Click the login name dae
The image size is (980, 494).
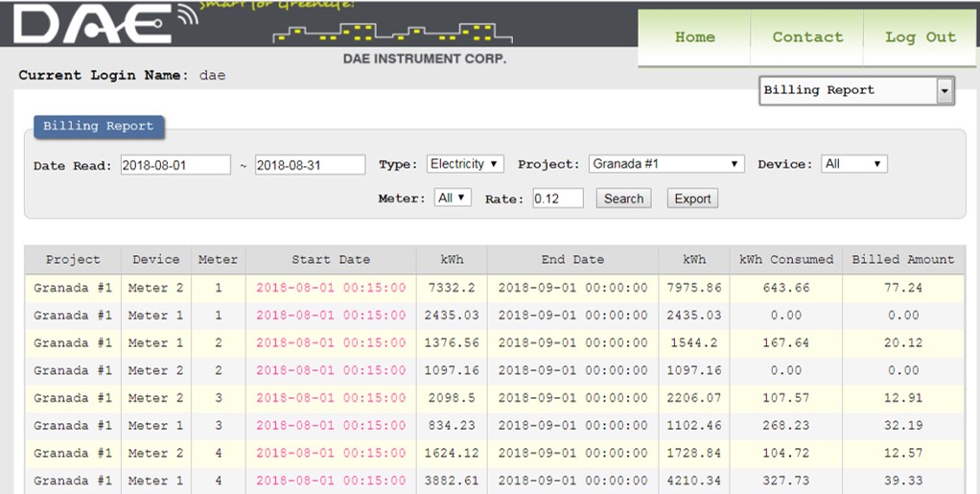click(213, 76)
